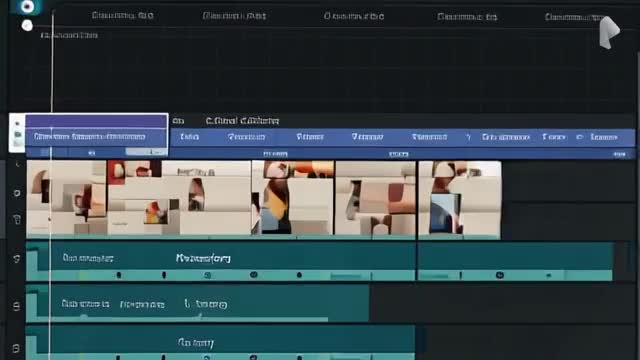Click the trash-like icon beside the video track

[17, 220]
